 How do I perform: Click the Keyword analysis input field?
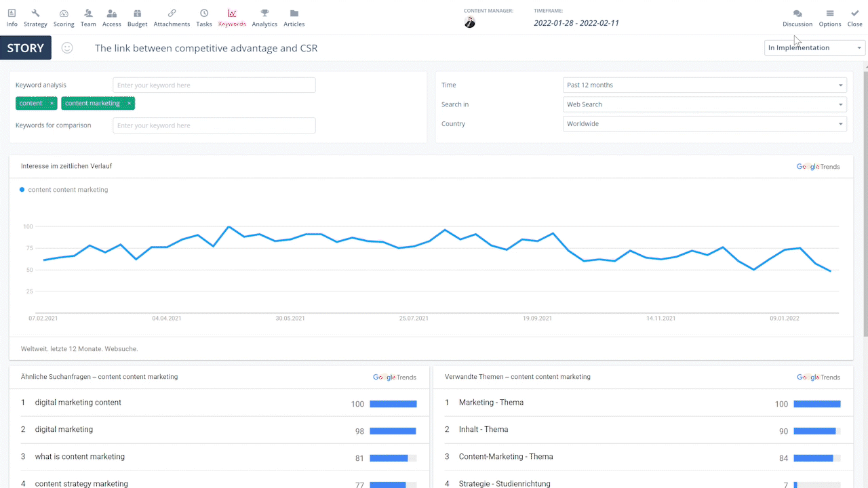(x=214, y=85)
